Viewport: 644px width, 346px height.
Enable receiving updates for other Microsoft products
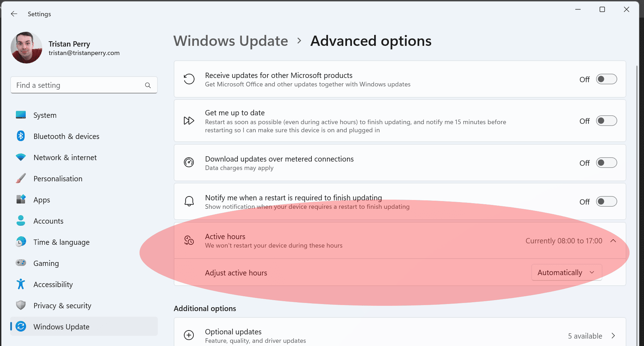tap(606, 79)
